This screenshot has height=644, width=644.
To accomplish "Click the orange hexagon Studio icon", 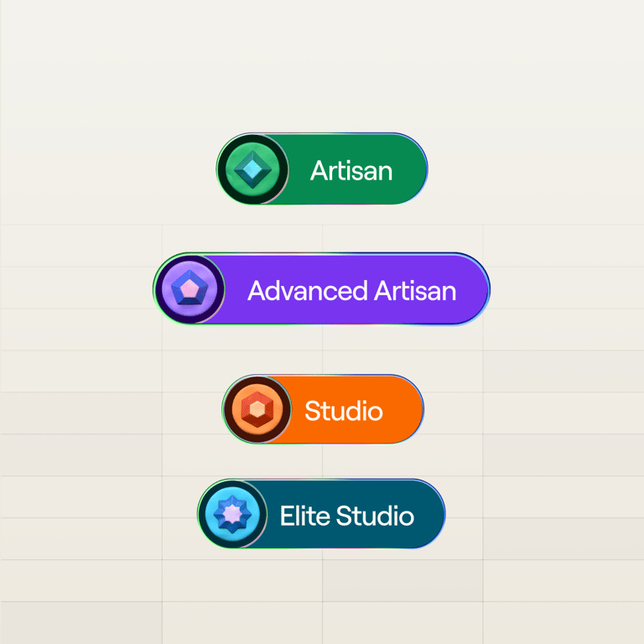I will 257,409.
